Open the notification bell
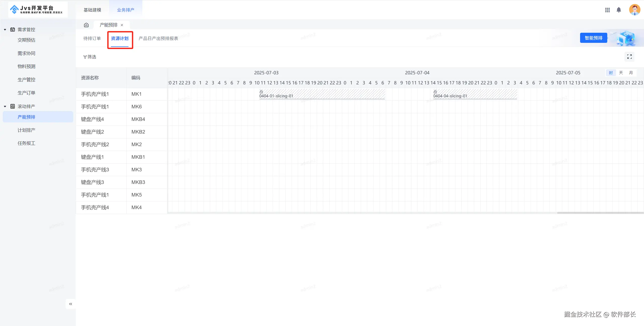644x326 pixels. point(619,10)
